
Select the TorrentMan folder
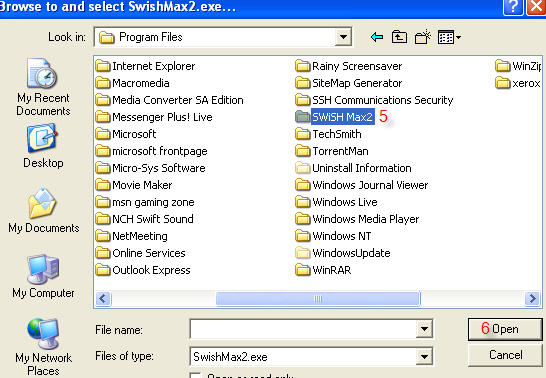[x=332, y=151]
